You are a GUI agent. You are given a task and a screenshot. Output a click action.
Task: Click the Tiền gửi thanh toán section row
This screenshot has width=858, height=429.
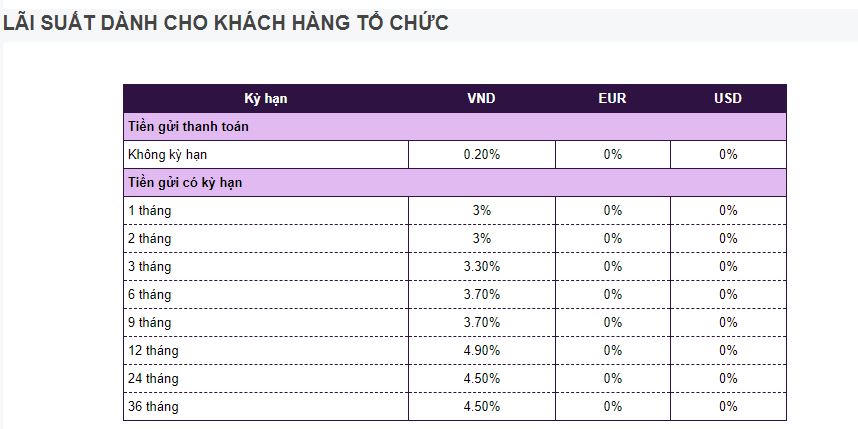[x=189, y=127]
